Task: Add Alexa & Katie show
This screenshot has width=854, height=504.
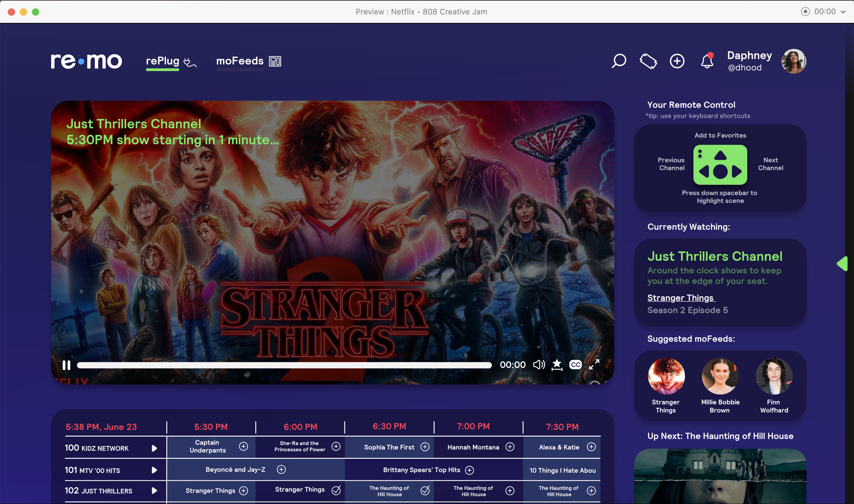Action: (x=591, y=446)
